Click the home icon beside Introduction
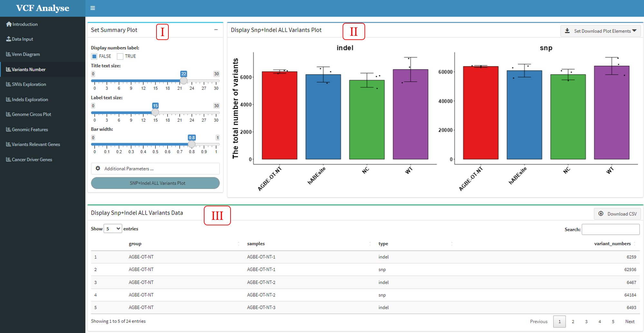Viewport: 644px width, 333px height. 9,24
